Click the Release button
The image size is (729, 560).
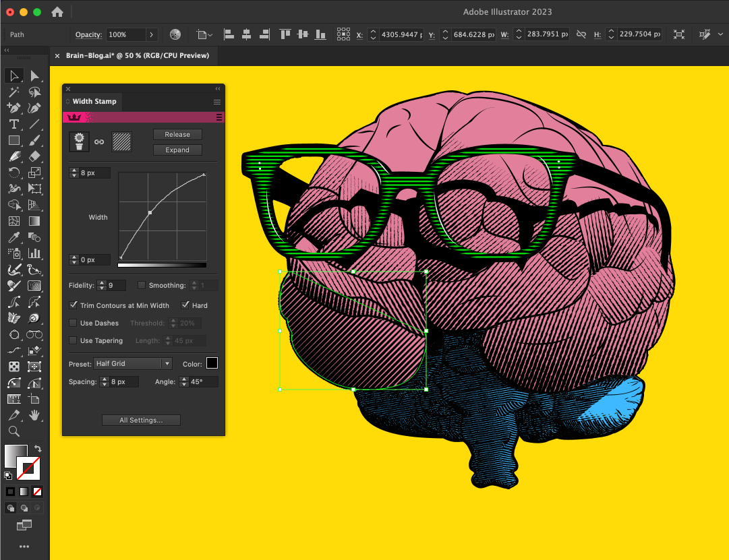(177, 134)
